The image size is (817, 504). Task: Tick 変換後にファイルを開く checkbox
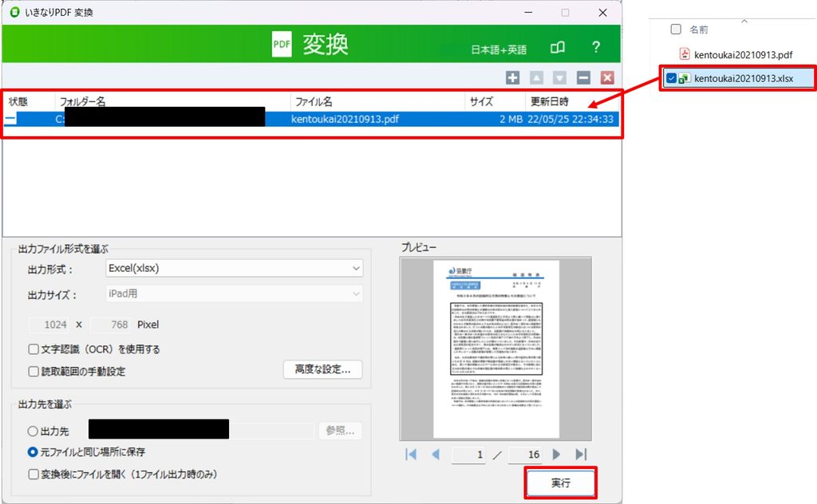tap(34, 474)
